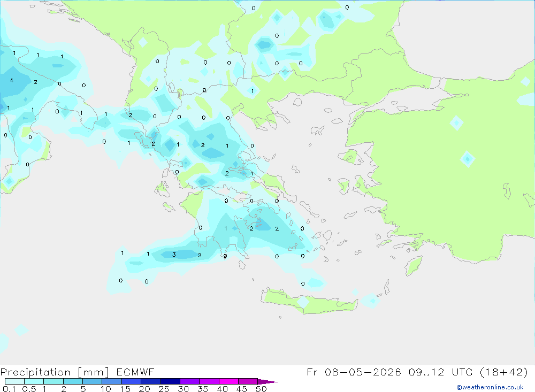Click the legend label 50

pos(261,389)
